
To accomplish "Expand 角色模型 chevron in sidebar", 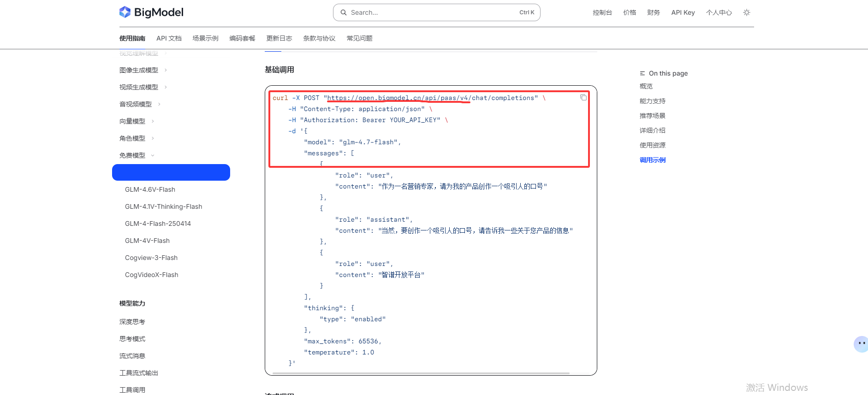I will pyautogui.click(x=153, y=138).
